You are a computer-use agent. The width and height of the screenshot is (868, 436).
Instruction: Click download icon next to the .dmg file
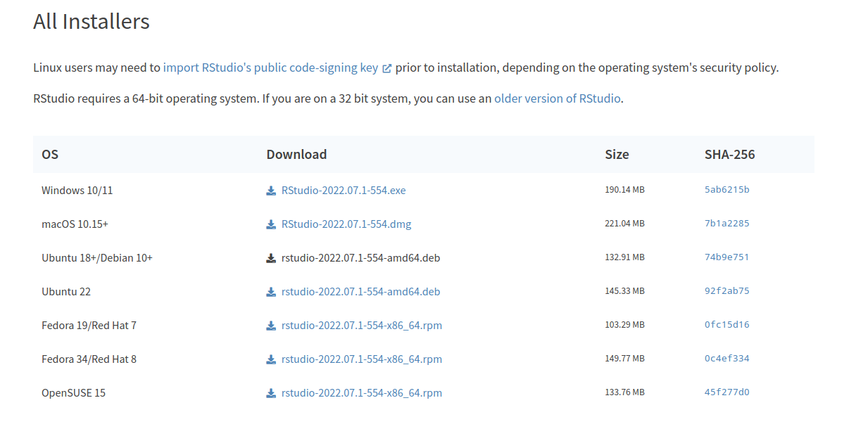point(271,224)
